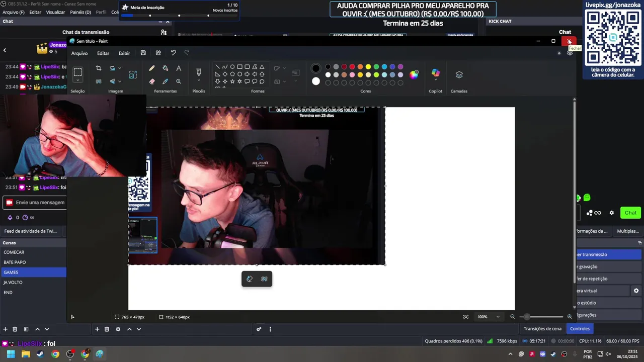The image size is (644, 362).
Task: Choose the yellow color swatch
Action: click(x=368, y=67)
